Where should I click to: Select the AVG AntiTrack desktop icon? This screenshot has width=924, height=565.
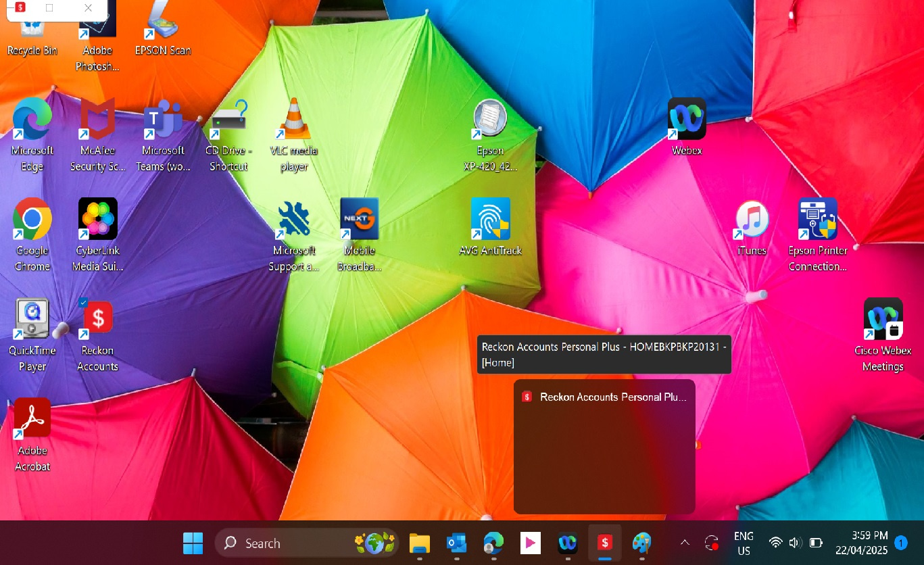[x=490, y=228]
